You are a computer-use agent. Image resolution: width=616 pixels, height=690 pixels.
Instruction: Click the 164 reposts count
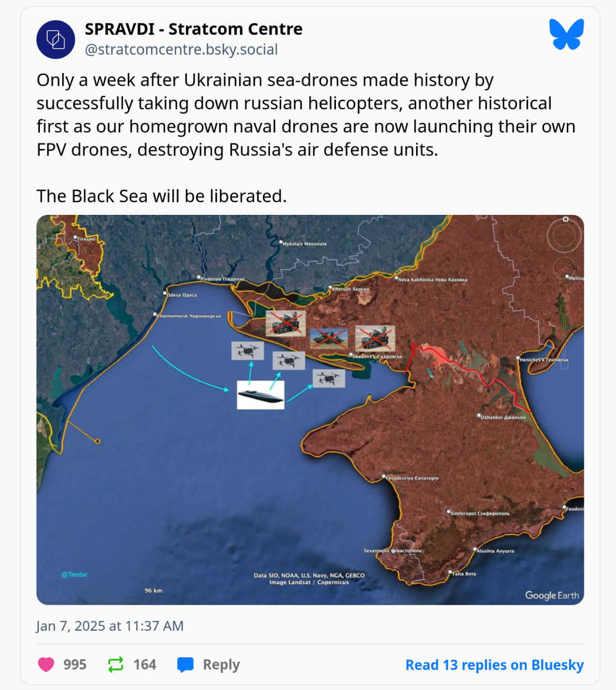click(x=145, y=665)
